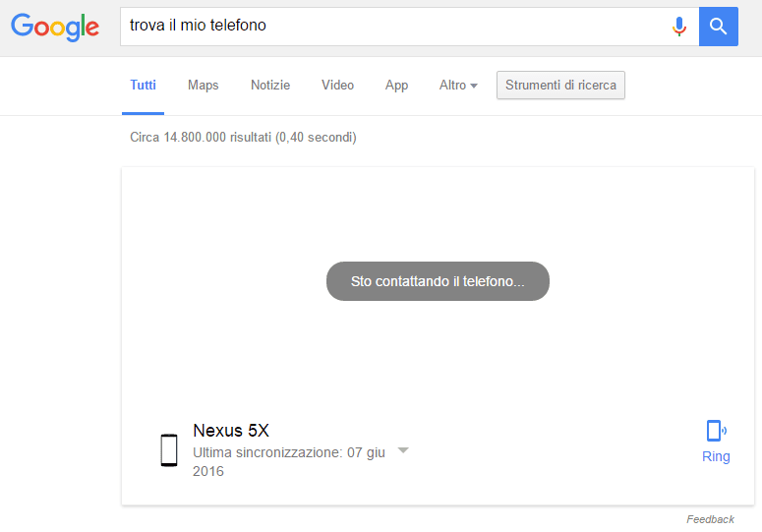Screen dimensions: 762x532
Task: Open the Altro dropdown menu
Action: pos(458,85)
